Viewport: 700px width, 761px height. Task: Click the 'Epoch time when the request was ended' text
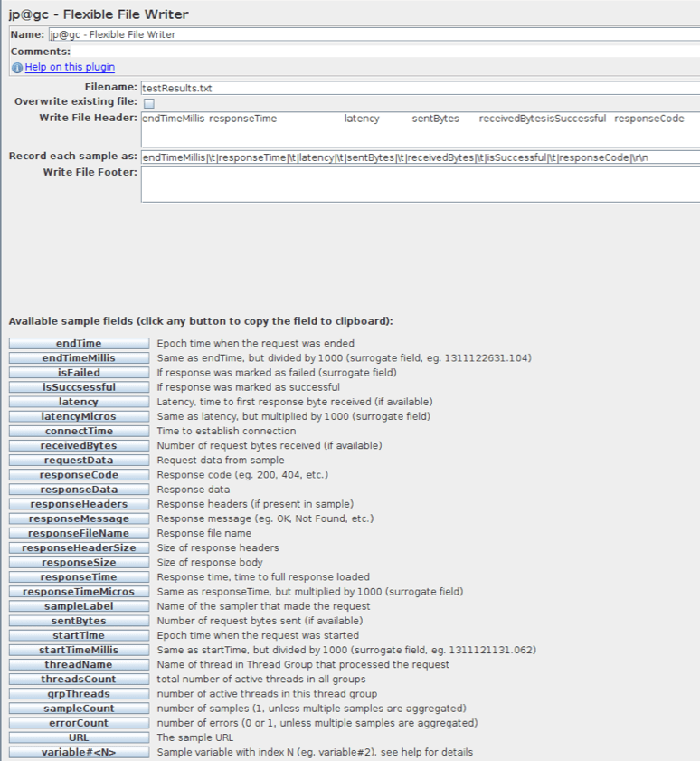pos(256,343)
